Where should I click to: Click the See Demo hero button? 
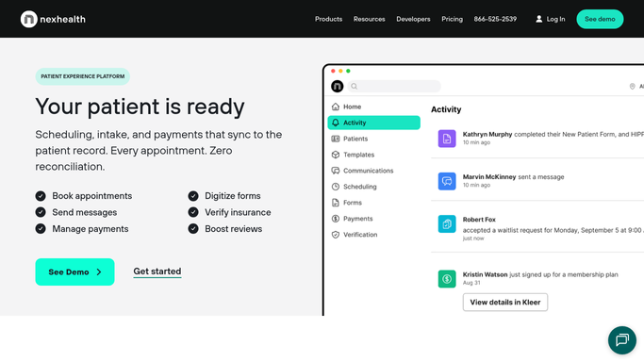point(74,271)
